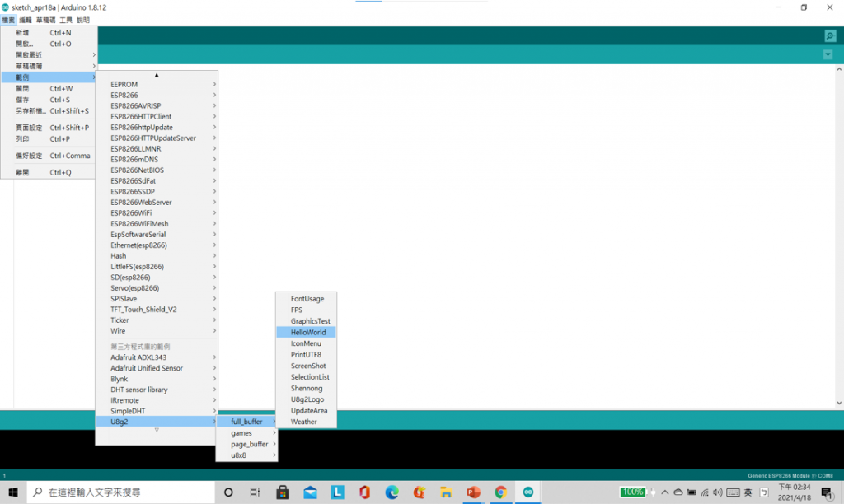Choose 新增 Ctrl+N in file menu
Screen dimensions: 844x504
tap(49, 33)
